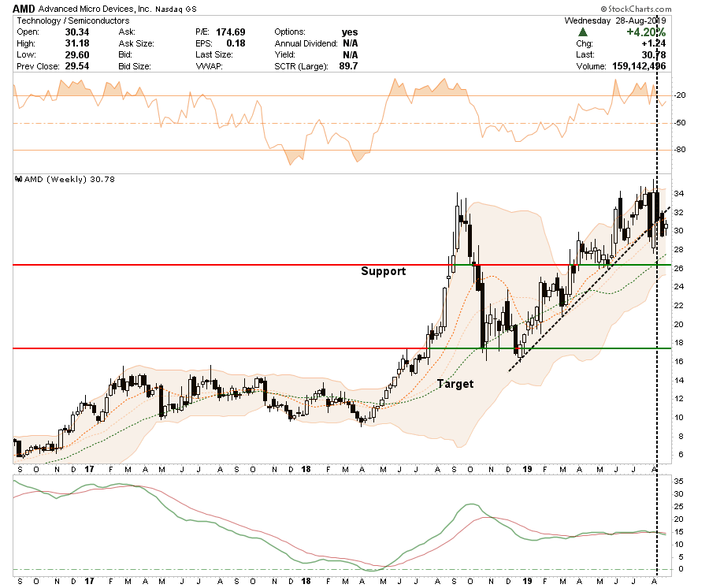This screenshot has height=588, width=709.
Task: Click the Bid Size label
Action: pyautogui.click(x=134, y=66)
